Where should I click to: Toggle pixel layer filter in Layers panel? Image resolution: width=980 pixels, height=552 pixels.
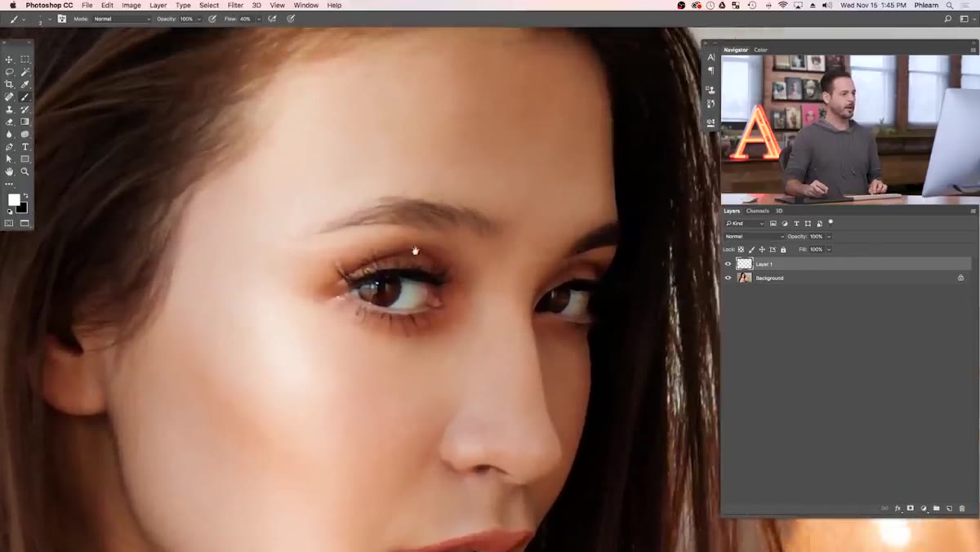tap(773, 224)
